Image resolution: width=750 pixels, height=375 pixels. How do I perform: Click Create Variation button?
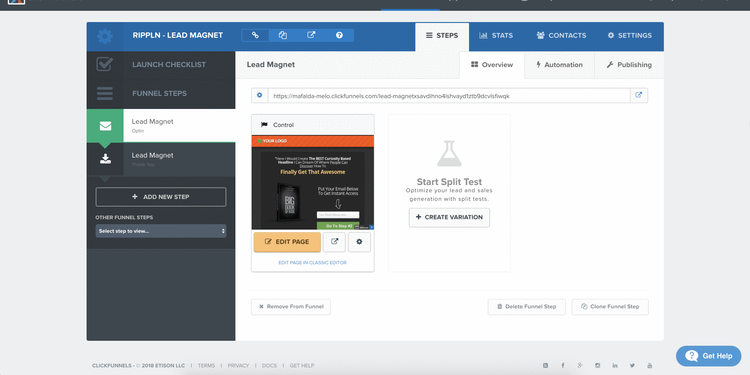click(449, 217)
